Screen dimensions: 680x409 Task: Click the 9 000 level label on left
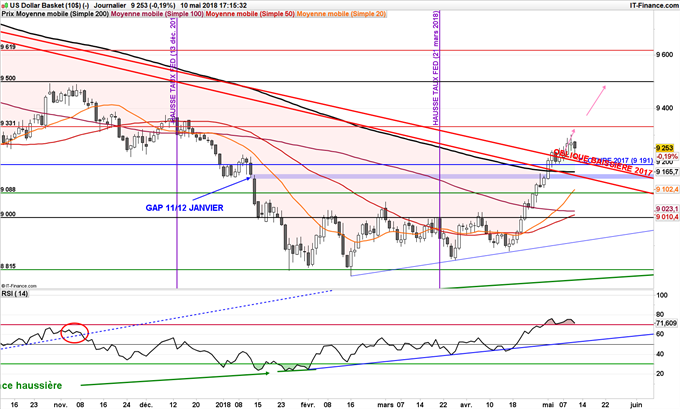(8, 214)
